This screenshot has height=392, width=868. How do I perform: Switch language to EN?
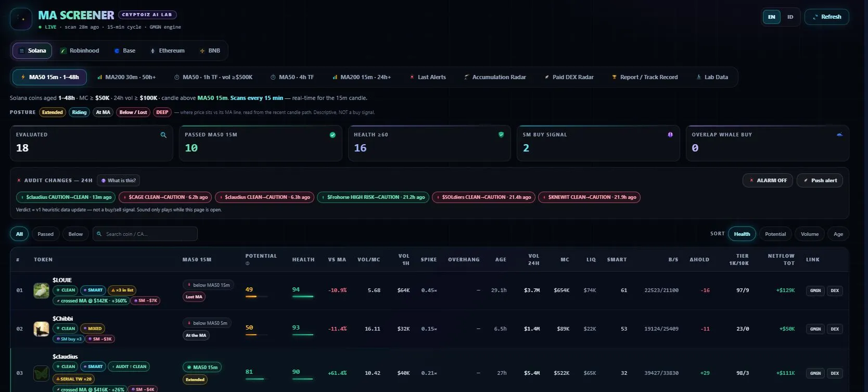pos(772,17)
